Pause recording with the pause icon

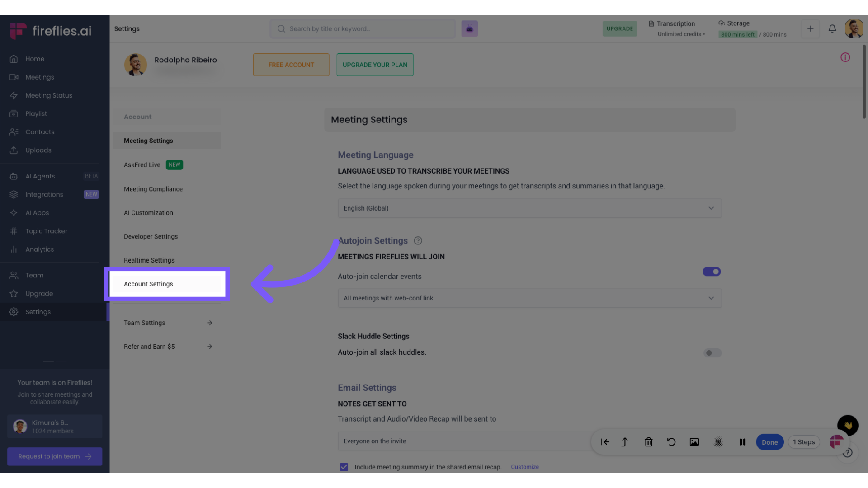pos(742,442)
